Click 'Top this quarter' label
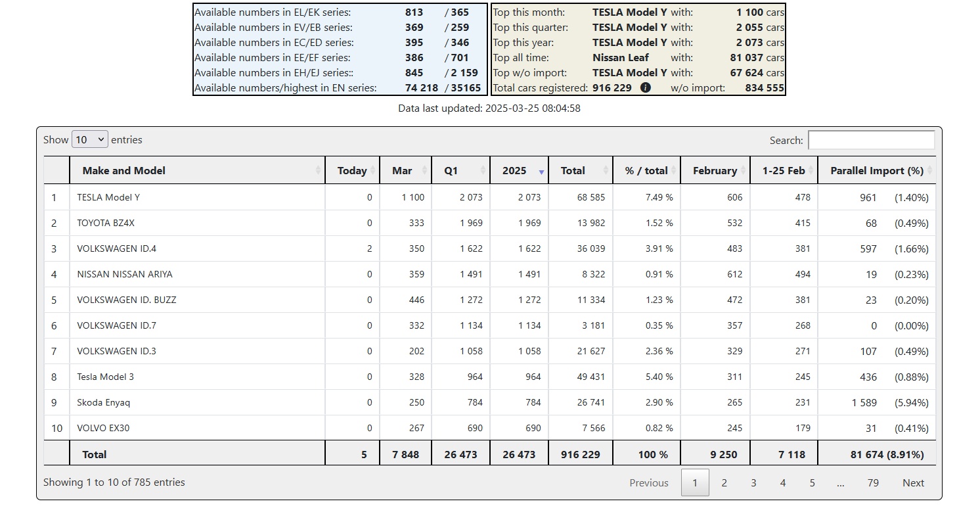The image size is (980, 516). coord(531,27)
